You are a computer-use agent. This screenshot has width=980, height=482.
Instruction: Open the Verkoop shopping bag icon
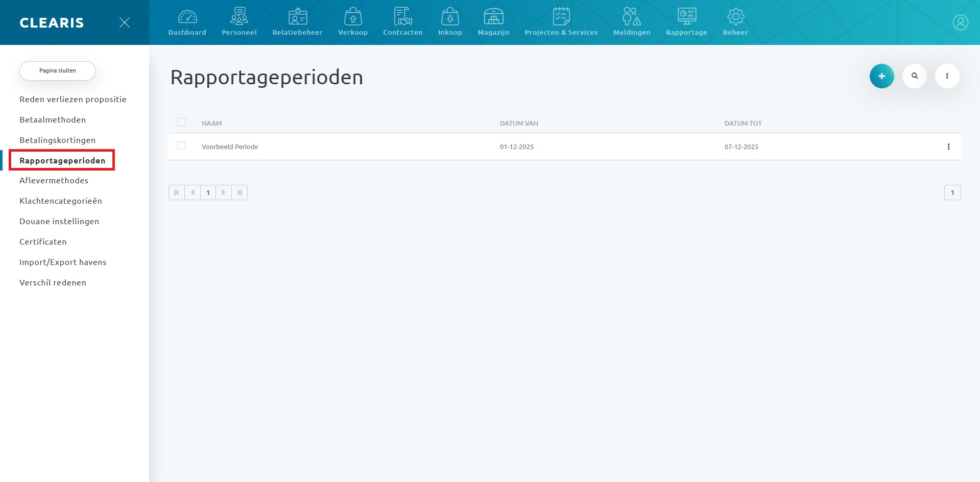353,17
